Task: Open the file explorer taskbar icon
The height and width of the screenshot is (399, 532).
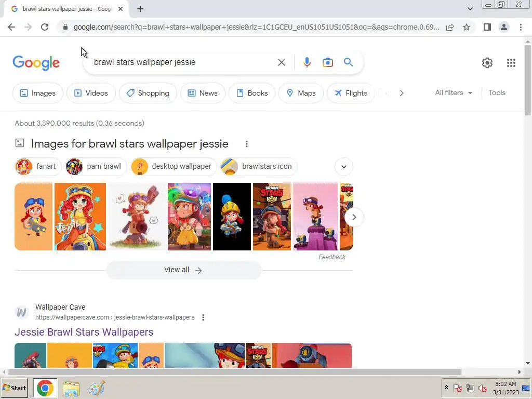Action: click(x=71, y=389)
